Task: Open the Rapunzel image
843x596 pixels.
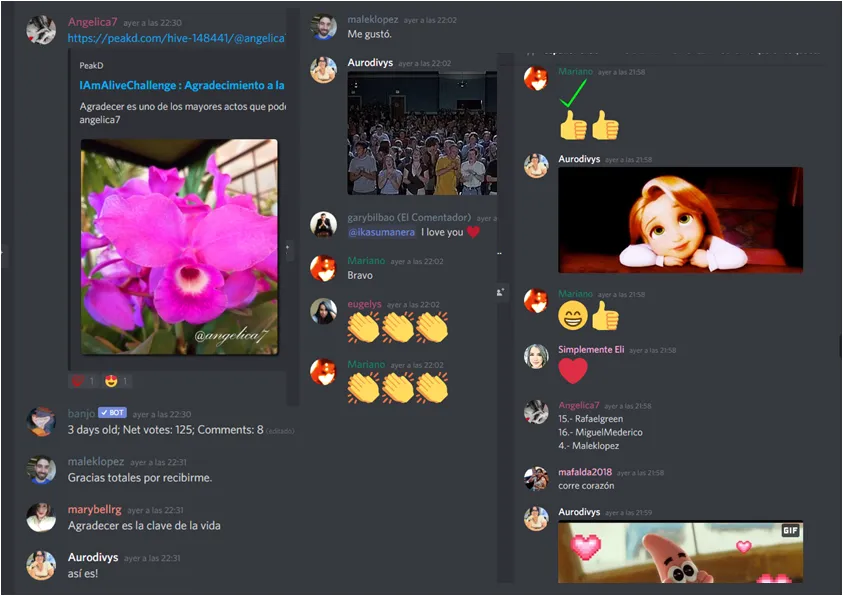Action: (x=681, y=220)
